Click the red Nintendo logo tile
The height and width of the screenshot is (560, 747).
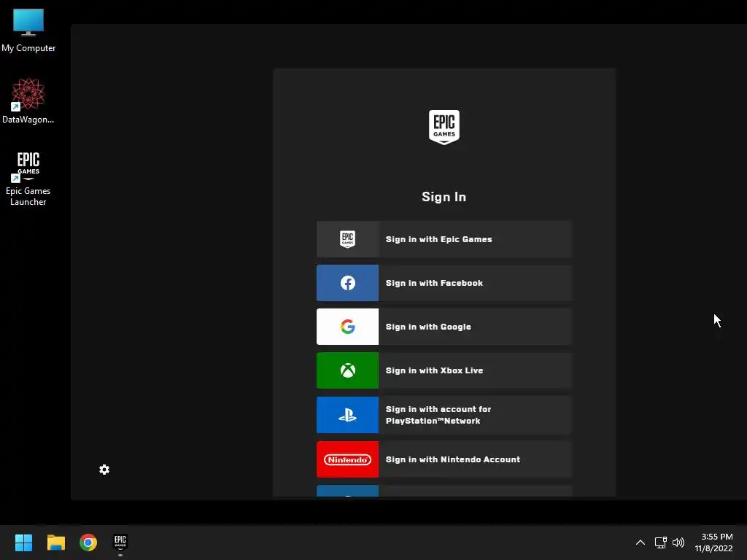click(348, 459)
